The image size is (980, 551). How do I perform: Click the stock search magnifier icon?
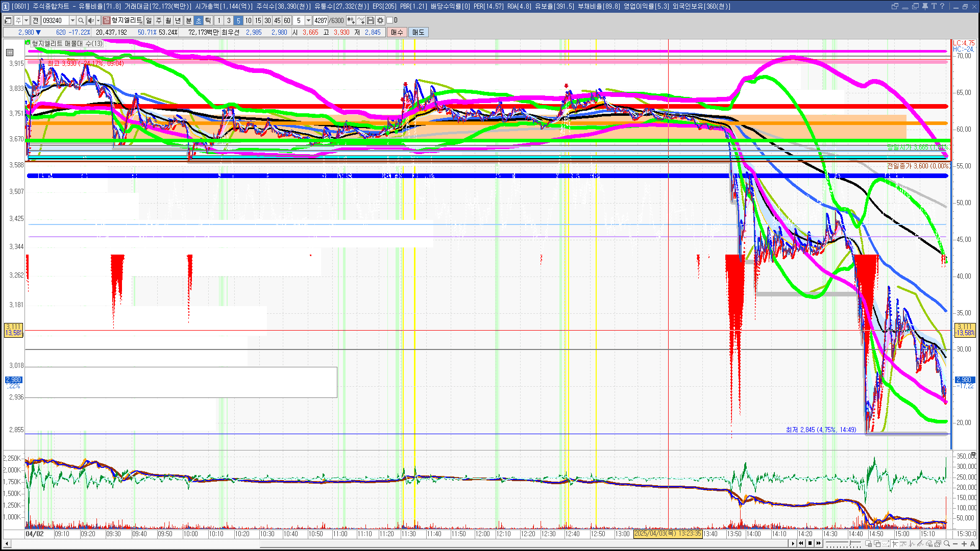point(81,20)
